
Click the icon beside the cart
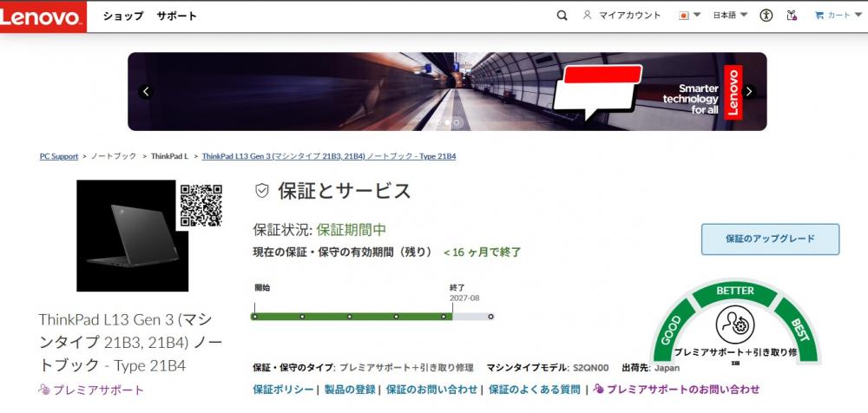coord(792,16)
